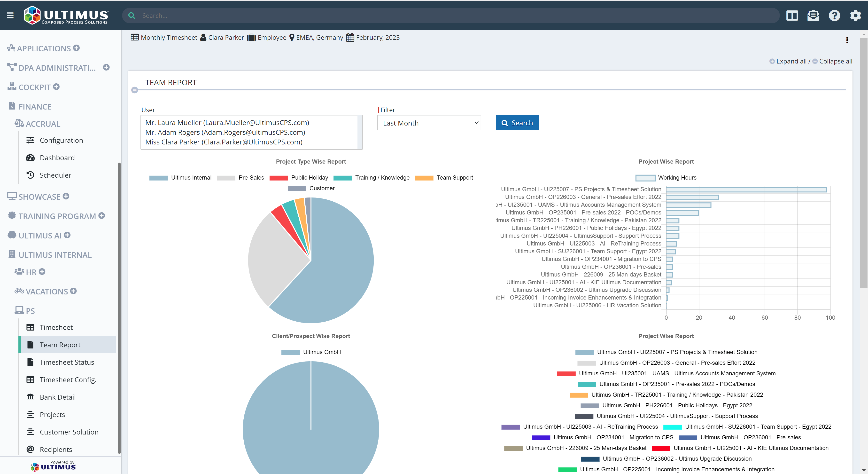Open the Customer Solution menu item
The height and width of the screenshot is (474, 868).
(67, 432)
